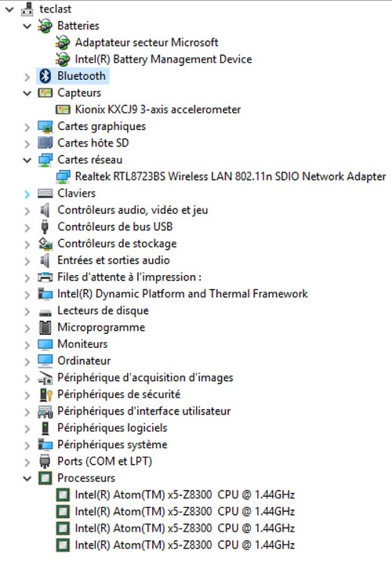This screenshot has width=392, height=562.
Task: Expand Ports (COM et LPT) category
Action: point(27,462)
